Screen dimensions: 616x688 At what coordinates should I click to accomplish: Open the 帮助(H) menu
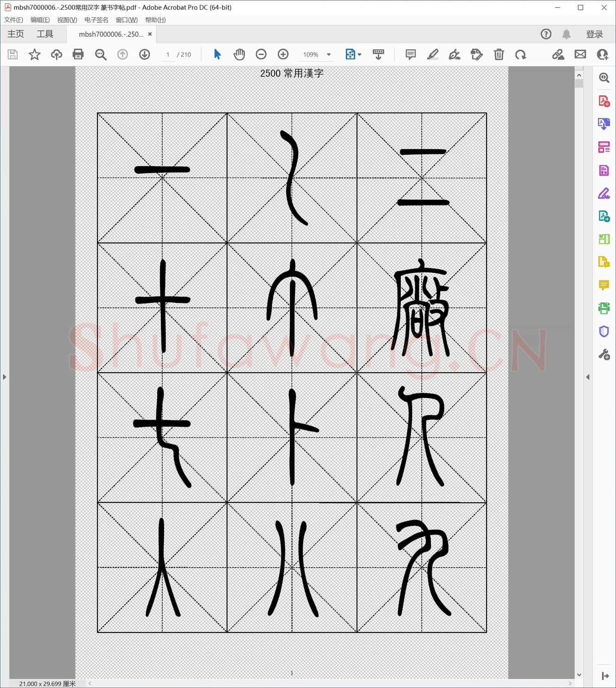155,20
